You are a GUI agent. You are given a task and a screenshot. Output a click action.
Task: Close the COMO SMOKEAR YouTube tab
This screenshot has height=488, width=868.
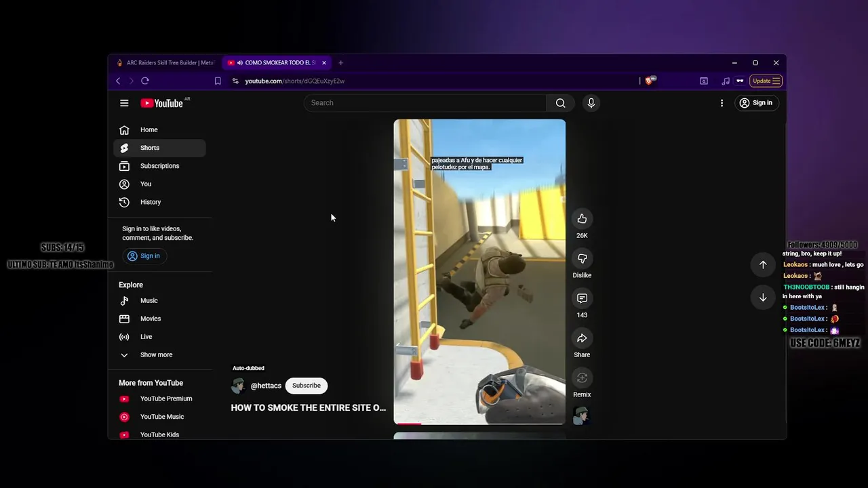pos(324,62)
